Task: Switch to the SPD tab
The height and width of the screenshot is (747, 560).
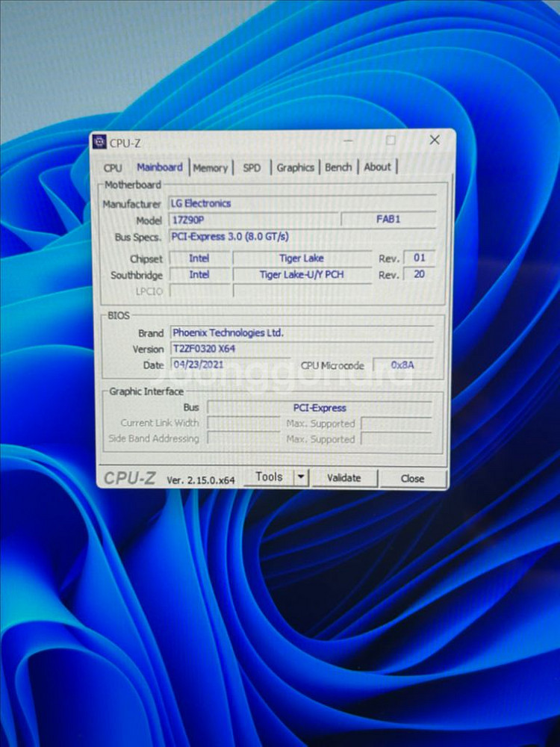Action: coord(252,167)
